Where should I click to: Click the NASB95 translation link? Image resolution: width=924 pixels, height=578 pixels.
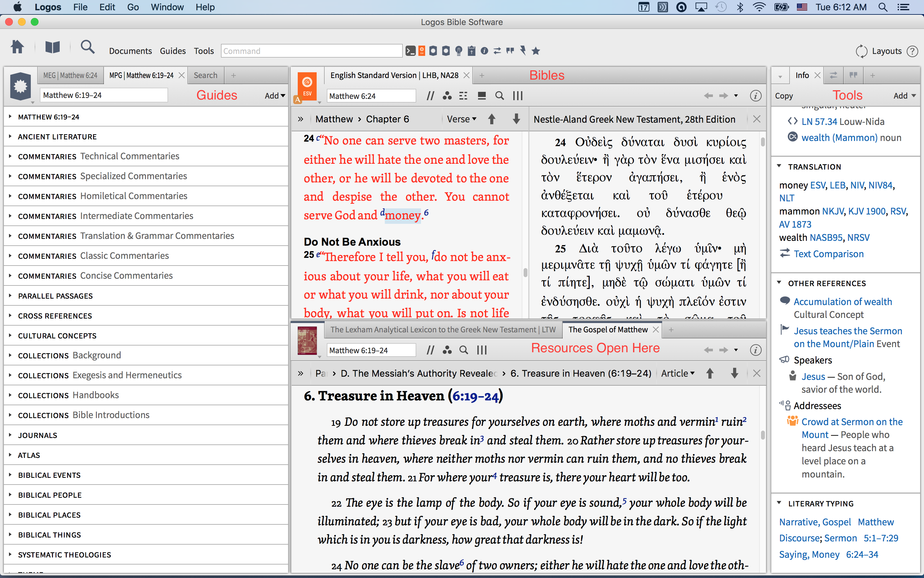826,237
